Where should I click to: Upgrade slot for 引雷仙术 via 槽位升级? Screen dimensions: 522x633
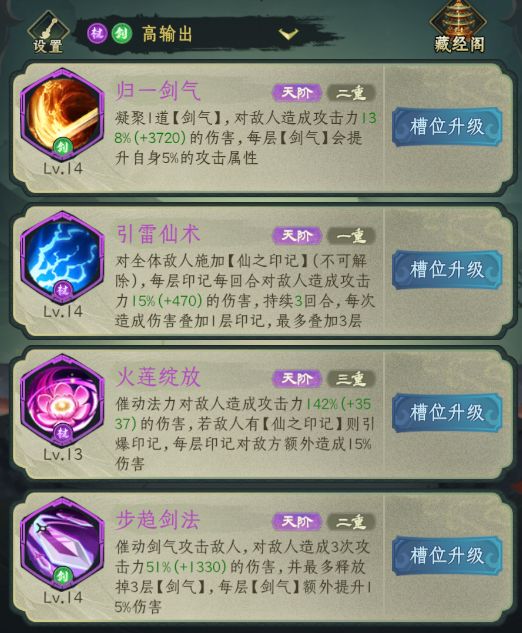447,269
